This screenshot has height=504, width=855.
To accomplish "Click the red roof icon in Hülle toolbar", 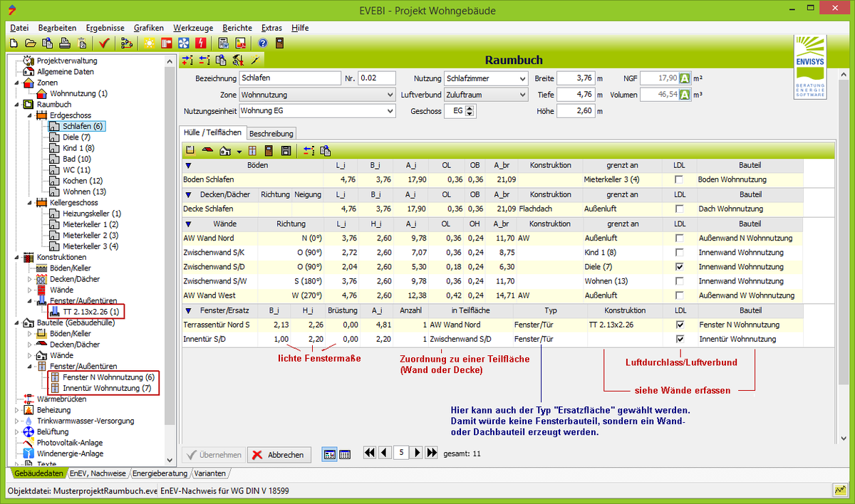I will coord(208,151).
